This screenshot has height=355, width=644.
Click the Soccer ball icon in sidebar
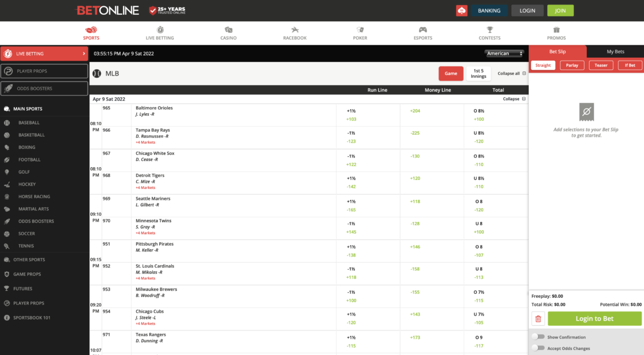[7, 234]
